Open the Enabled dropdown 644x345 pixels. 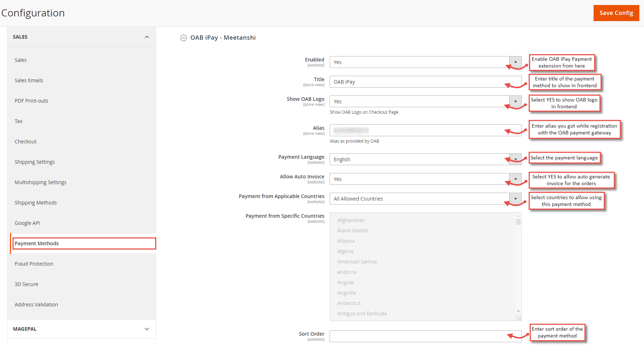pyautogui.click(x=426, y=62)
